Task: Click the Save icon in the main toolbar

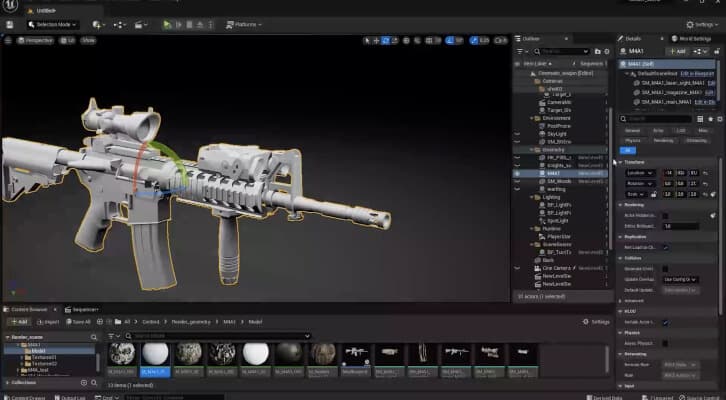Action: pyautogui.click(x=10, y=25)
